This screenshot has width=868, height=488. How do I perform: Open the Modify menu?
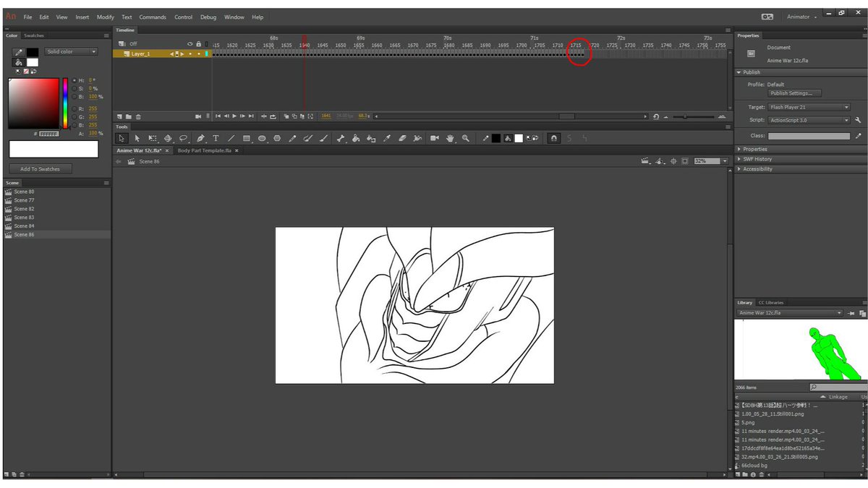tap(106, 17)
